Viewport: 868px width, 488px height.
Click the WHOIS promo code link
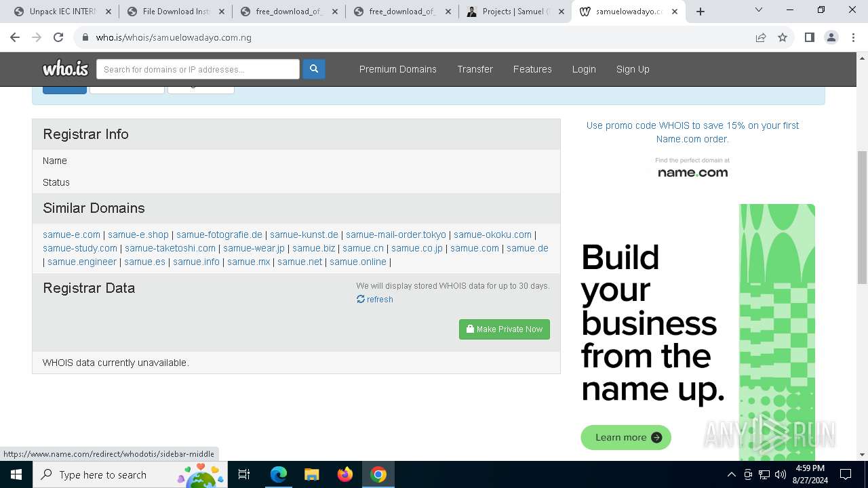coord(692,132)
